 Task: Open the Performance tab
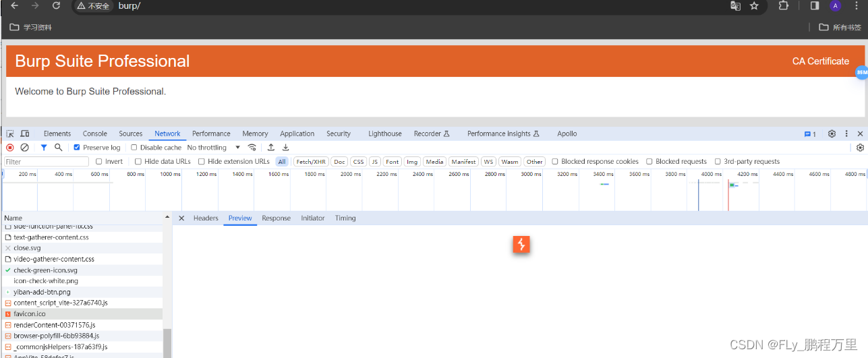point(211,134)
